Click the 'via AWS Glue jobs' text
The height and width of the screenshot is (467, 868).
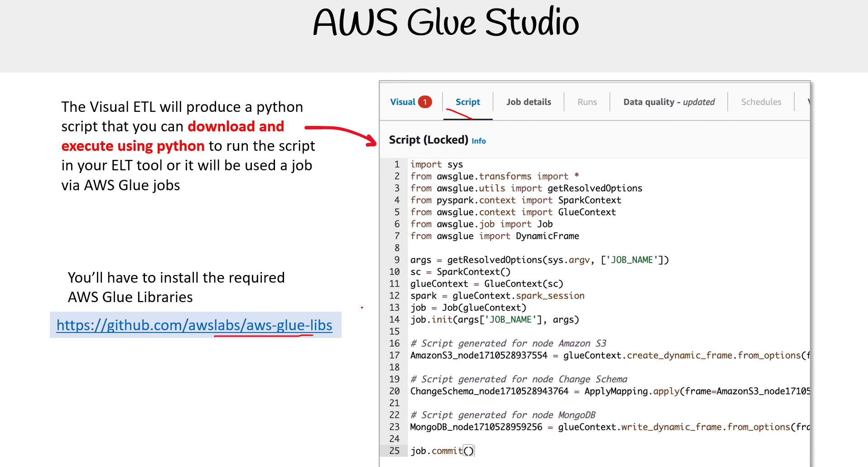pos(121,185)
